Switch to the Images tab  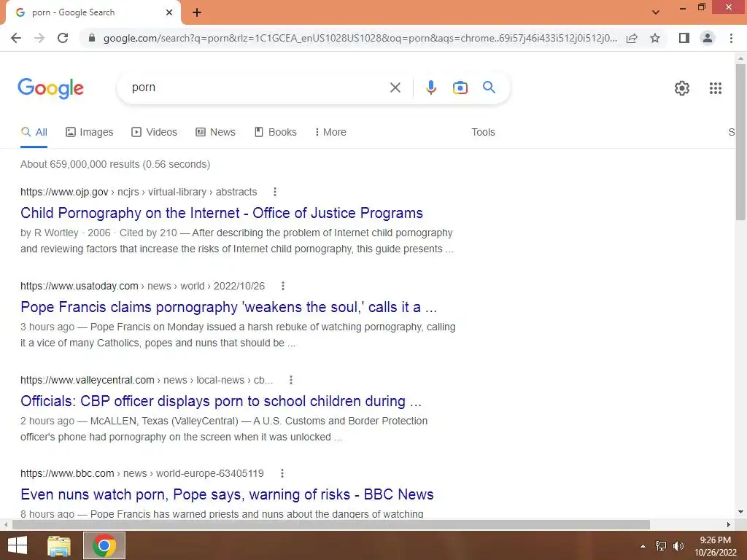(x=90, y=132)
